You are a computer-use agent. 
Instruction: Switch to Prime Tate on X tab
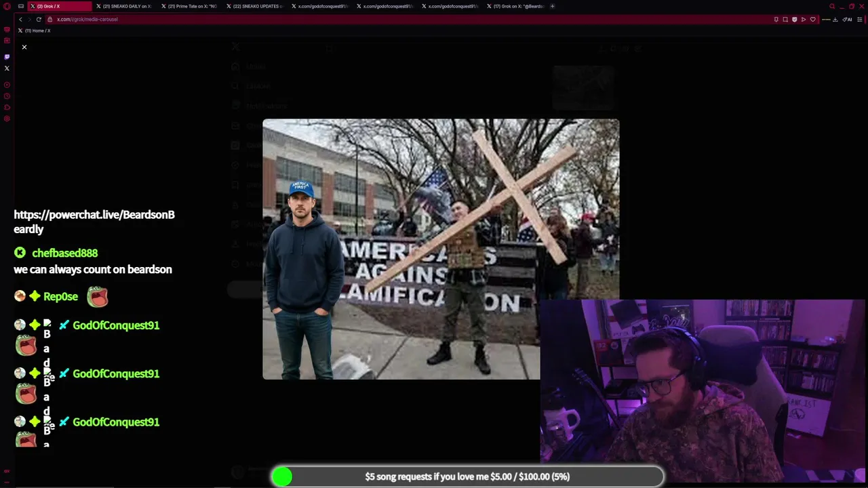191,6
